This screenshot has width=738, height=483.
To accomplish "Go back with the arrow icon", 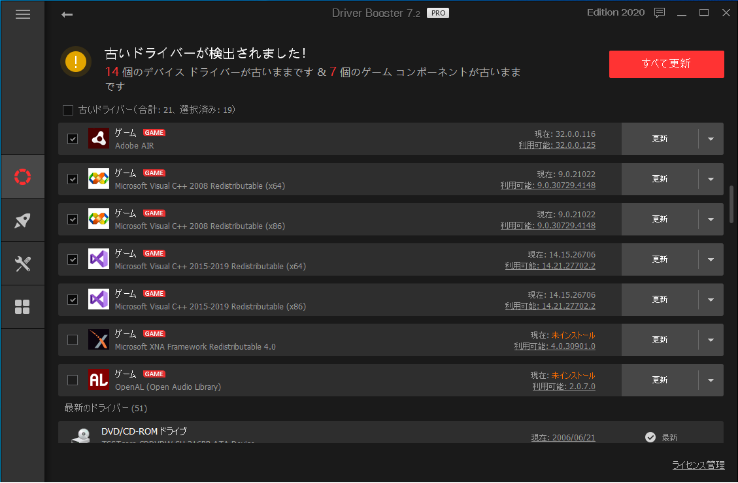I will click(67, 15).
